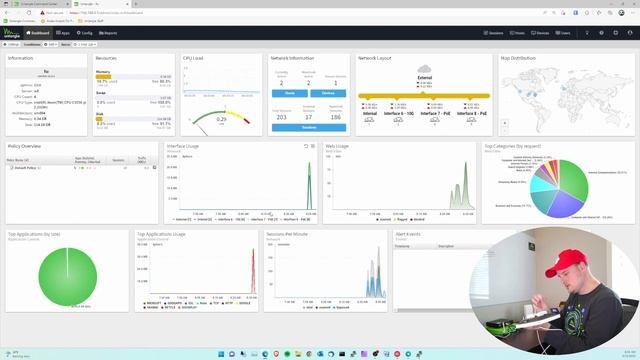Image resolution: width=640 pixels, height=360 pixels.
Task: Click the Sessions button in Network Information
Action: pos(309,128)
